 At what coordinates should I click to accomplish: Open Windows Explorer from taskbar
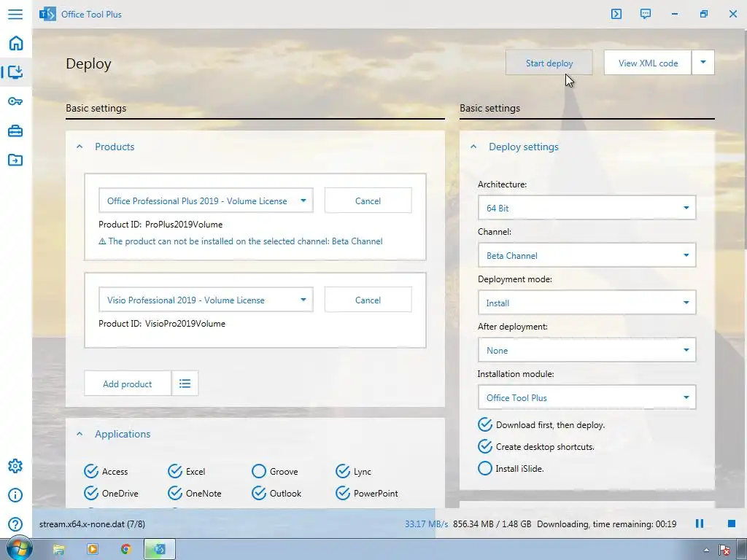pos(58,550)
